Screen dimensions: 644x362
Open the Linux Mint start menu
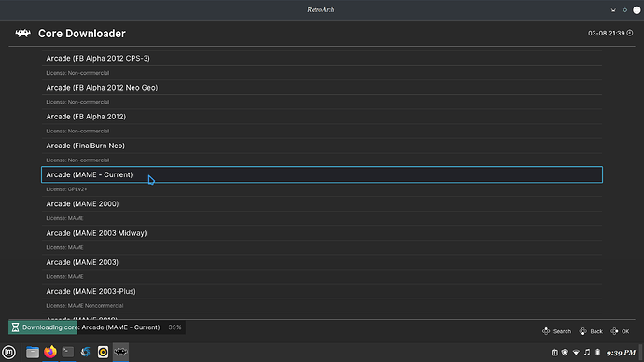click(8, 352)
